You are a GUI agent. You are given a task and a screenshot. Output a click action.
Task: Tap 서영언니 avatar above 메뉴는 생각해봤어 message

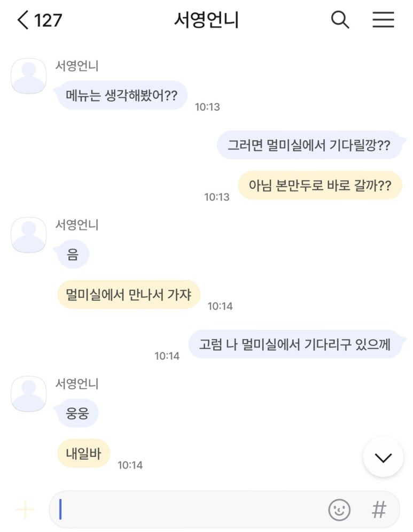click(x=29, y=76)
